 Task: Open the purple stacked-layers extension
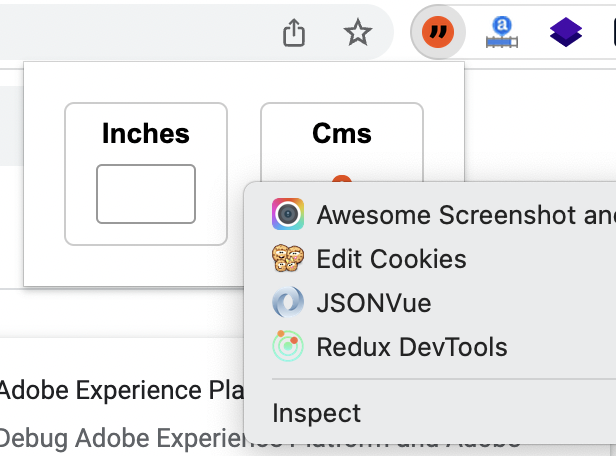point(566,32)
